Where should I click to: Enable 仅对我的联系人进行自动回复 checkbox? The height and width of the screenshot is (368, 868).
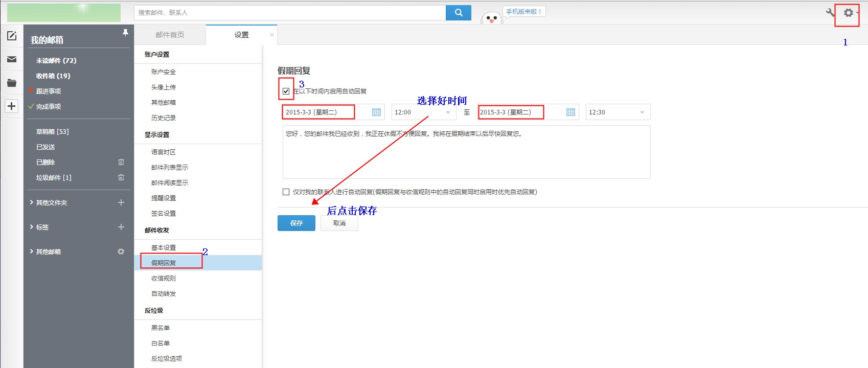[286, 192]
